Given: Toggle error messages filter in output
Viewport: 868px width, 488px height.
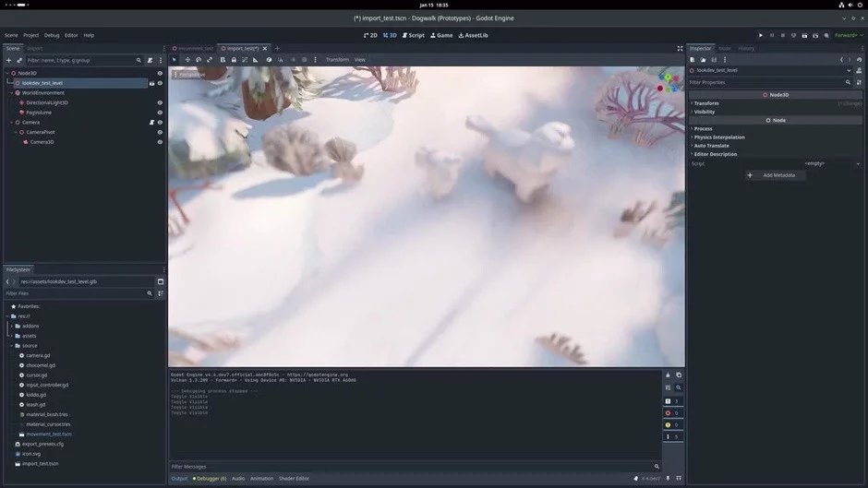Looking at the screenshot, I should tap(672, 413).
